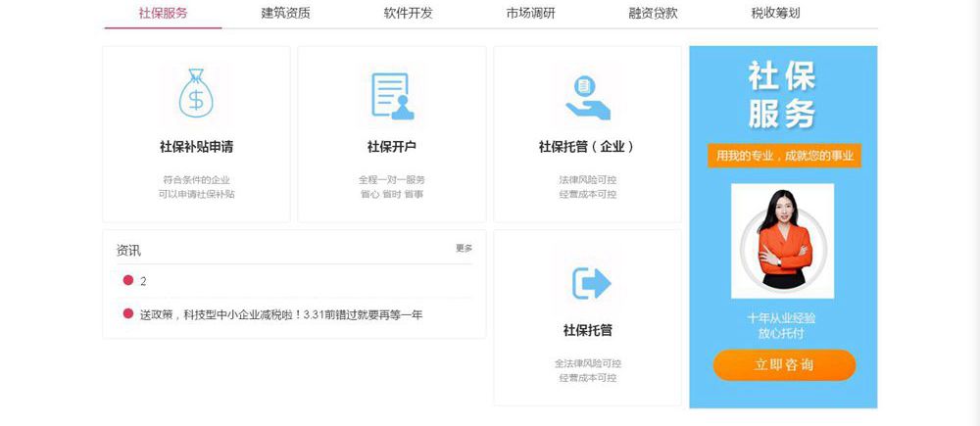Select the 软件开发 tab

click(x=408, y=14)
